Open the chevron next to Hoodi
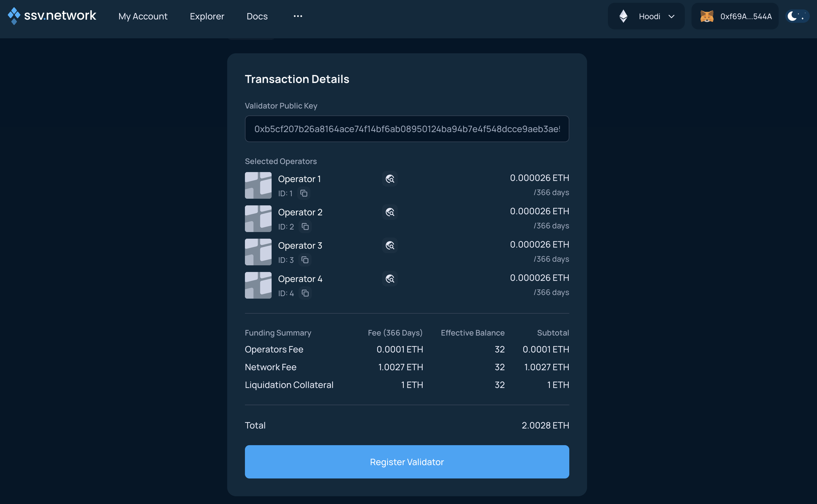 671,16
